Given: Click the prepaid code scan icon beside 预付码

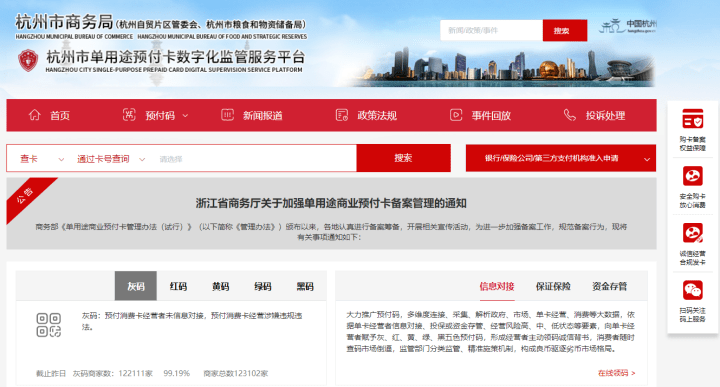Looking at the screenshot, I should (x=129, y=115).
